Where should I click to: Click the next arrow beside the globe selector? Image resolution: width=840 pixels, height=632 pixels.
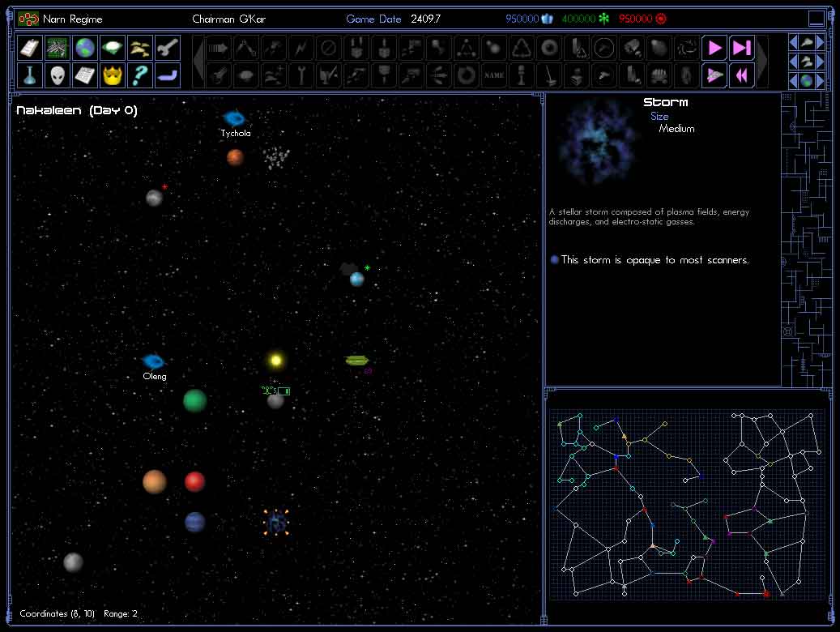point(821,81)
